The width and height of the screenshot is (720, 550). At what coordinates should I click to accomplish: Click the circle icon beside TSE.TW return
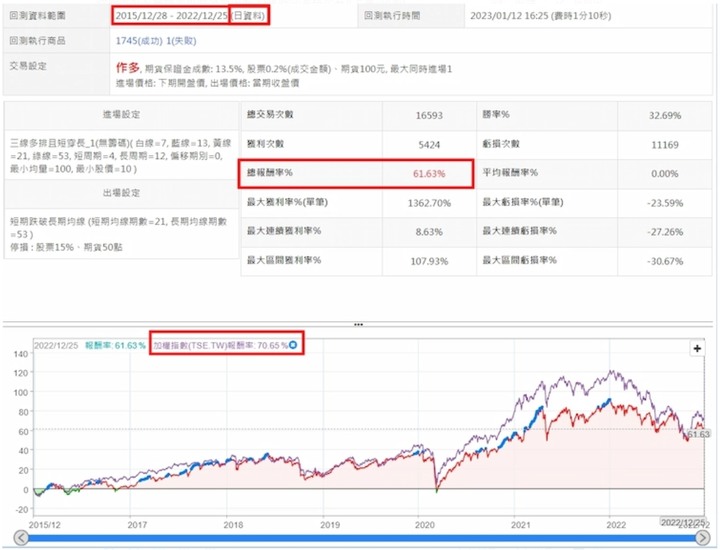pos(293,345)
